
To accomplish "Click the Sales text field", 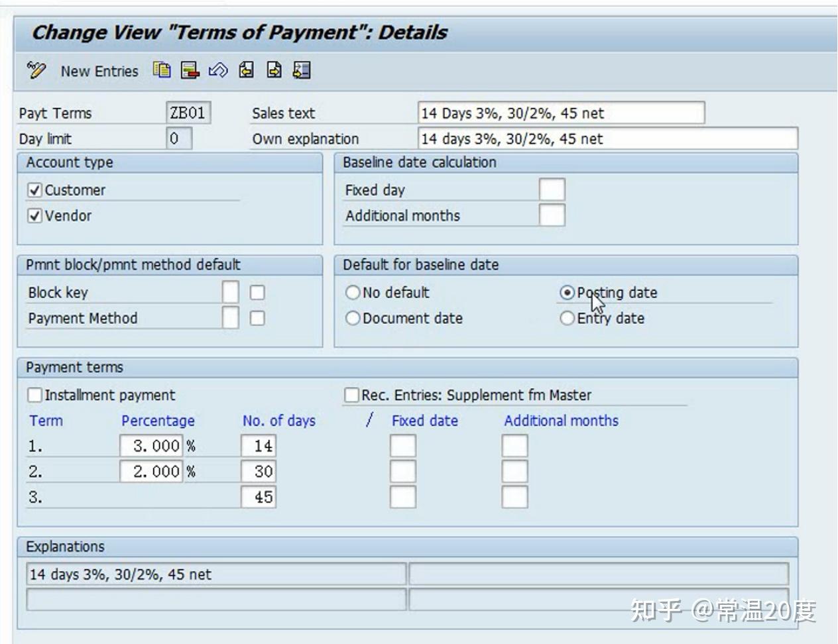I will pos(560,113).
